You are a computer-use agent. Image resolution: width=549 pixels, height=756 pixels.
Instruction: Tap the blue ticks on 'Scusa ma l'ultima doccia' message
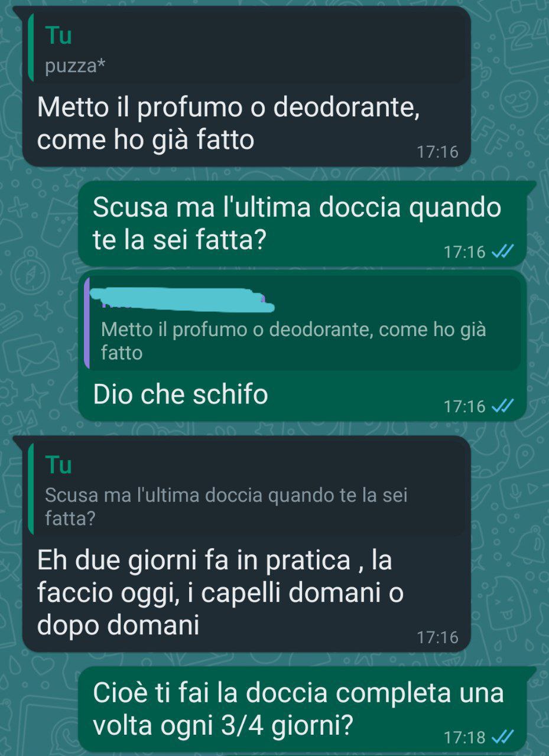(x=503, y=253)
